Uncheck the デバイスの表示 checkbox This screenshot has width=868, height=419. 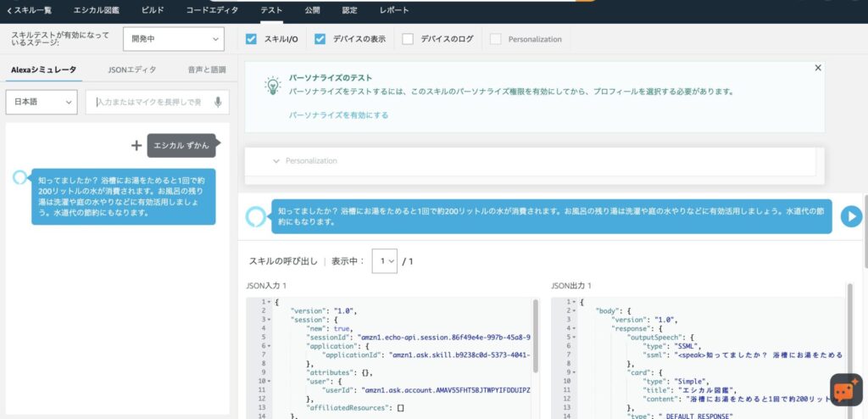(x=320, y=39)
